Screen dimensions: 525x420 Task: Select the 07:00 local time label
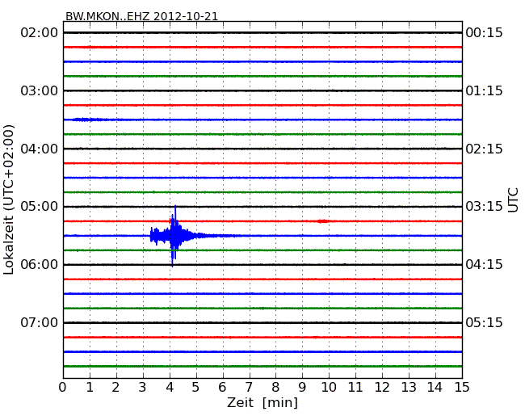coord(40,322)
